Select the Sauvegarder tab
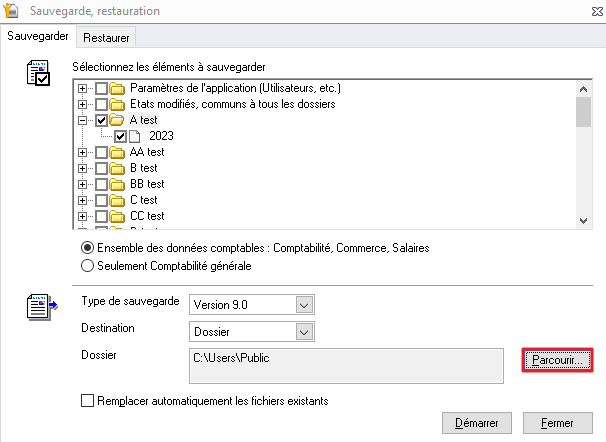The image size is (606, 442). (38, 36)
